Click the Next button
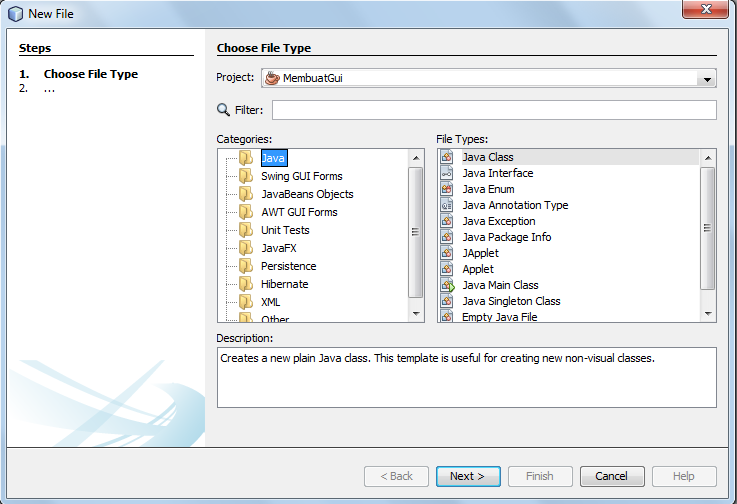The height and width of the screenshot is (504, 737). tap(468, 476)
